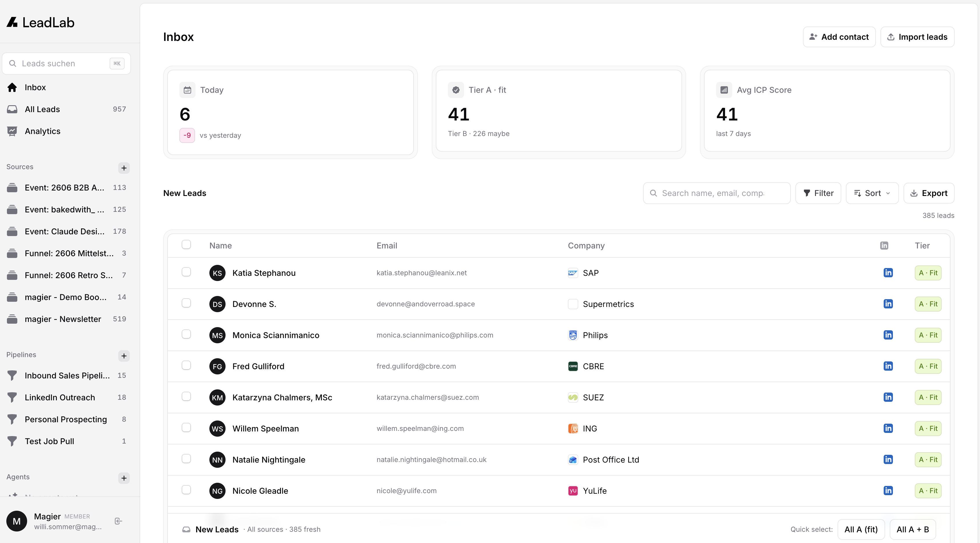Go to Inbox in sidebar
The height and width of the screenshot is (543, 980).
coord(67,87)
